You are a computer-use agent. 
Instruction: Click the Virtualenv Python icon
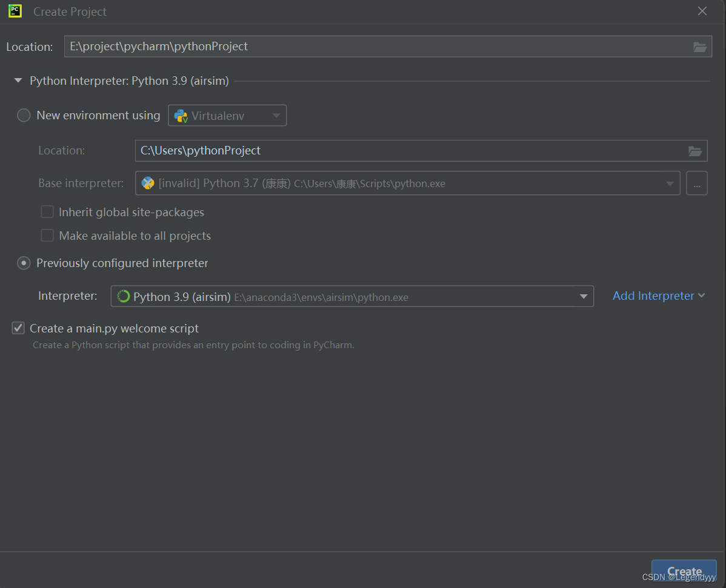[181, 116]
